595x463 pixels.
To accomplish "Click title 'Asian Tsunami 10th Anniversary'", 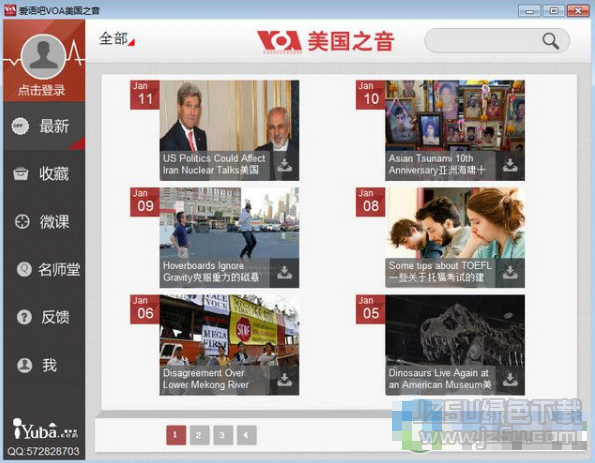I will pyautogui.click(x=436, y=164).
